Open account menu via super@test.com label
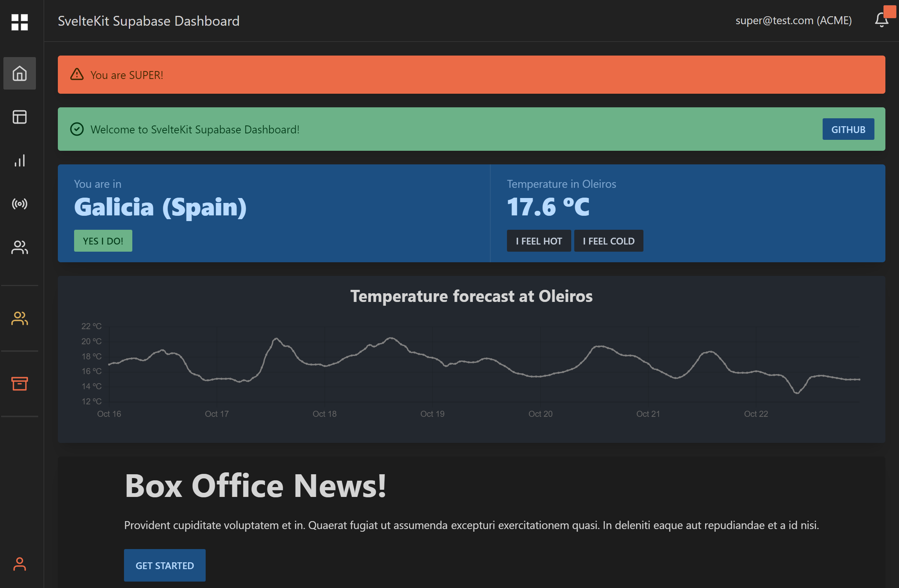 click(794, 20)
